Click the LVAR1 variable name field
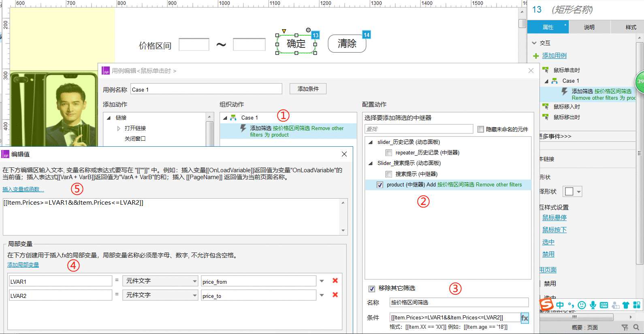The image size is (644, 334). 60,281
